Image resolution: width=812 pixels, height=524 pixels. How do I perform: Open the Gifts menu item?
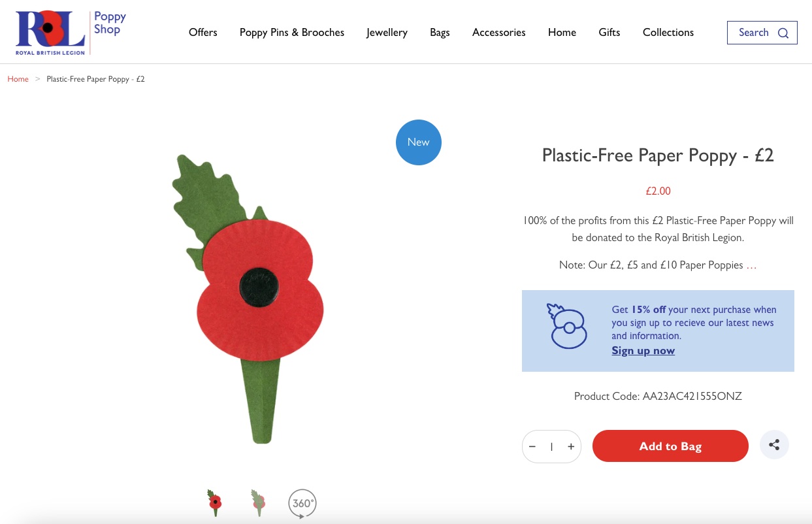point(609,32)
